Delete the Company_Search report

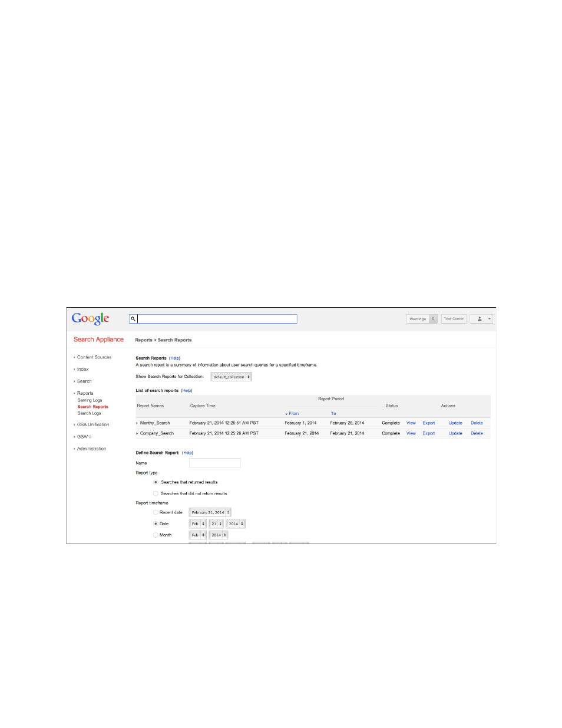click(x=477, y=434)
